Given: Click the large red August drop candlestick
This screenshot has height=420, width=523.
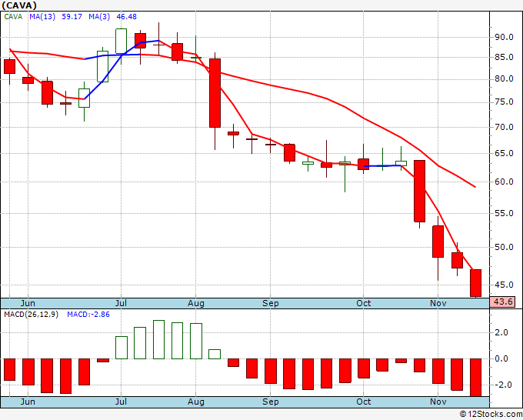Looking at the screenshot, I should click(x=215, y=93).
